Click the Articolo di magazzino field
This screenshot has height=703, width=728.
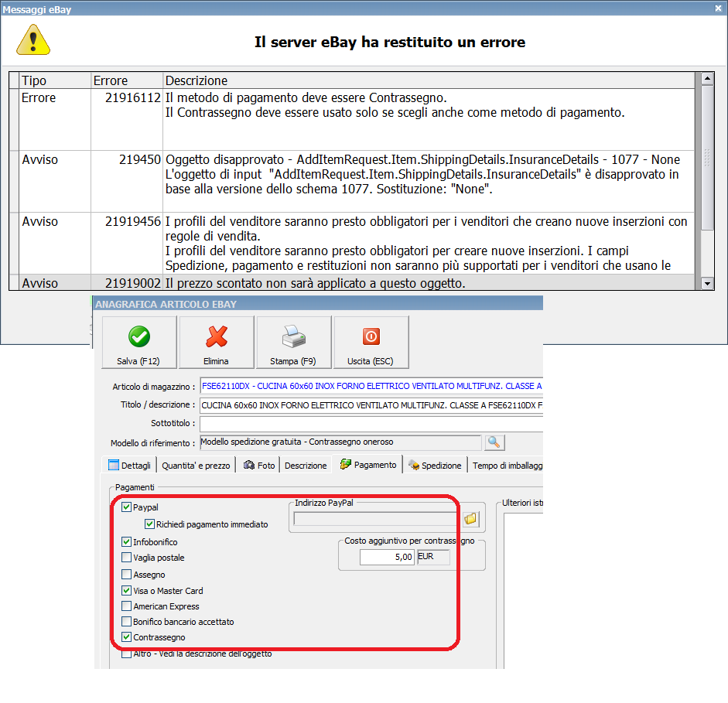[x=371, y=386]
